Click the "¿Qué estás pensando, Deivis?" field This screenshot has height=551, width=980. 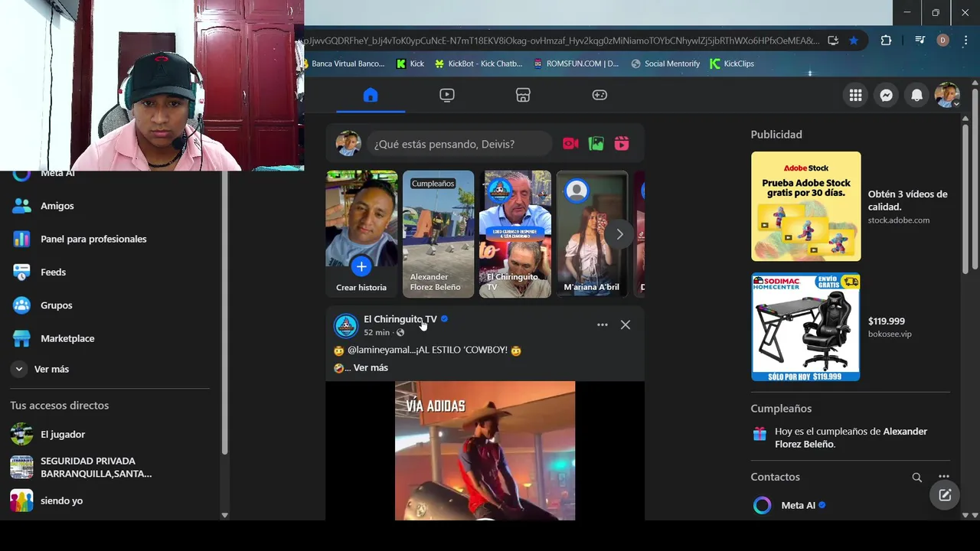(459, 144)
